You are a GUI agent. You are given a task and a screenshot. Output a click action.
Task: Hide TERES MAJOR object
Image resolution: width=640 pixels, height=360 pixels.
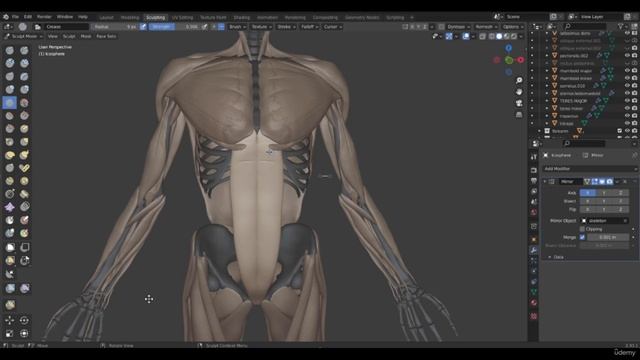pyautogui.click(x=627, y=101)
